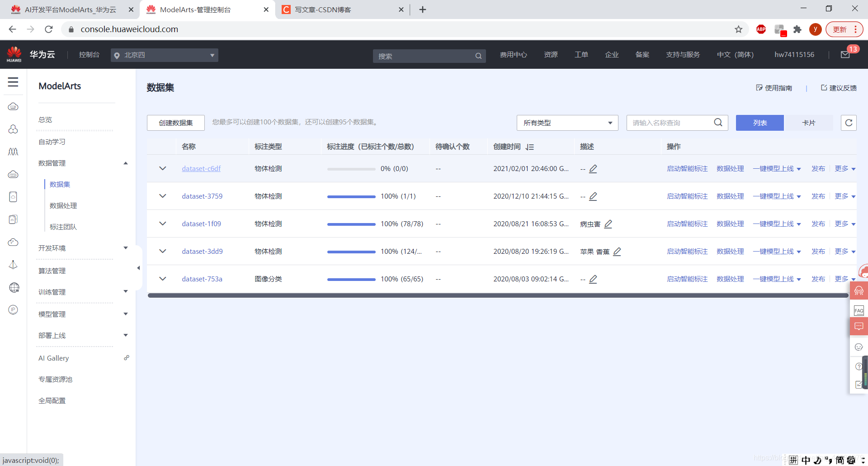Click 启动智能标注 for dataset-1f09
This screenshot has width=868, height=466.
(x=687, y=223)
